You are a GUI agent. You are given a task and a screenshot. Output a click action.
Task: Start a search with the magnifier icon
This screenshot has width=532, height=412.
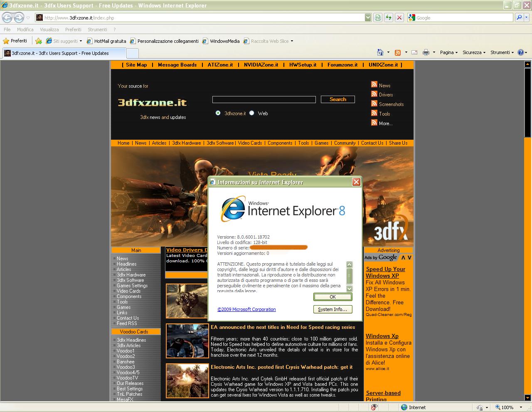(x=519, y=17)
